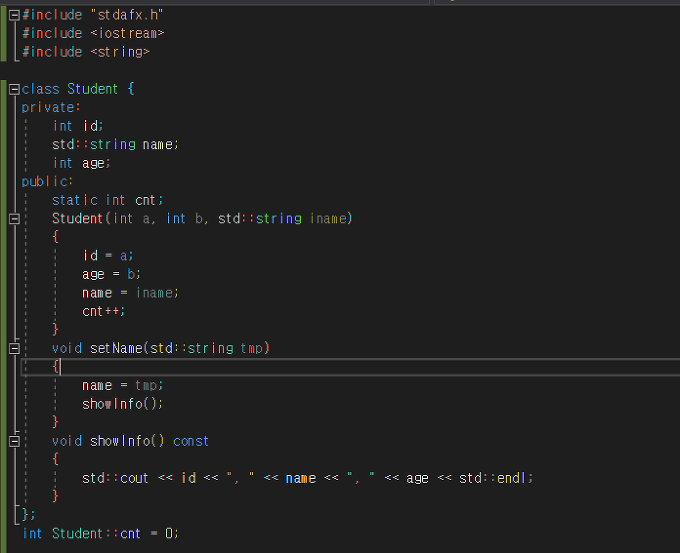Click the "id = a;" assignment line

pyautogui.click(x=108, y=255)
